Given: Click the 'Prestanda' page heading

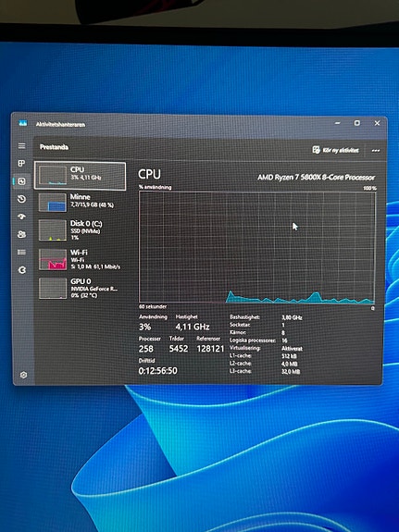Looking at the screenshot, I should tap(54, 147).
